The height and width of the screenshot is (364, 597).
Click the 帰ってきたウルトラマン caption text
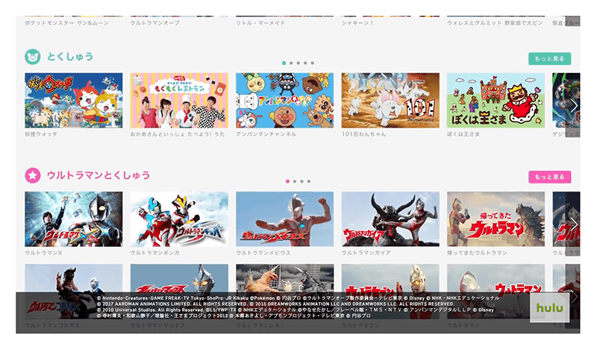[x=477, y=252]
